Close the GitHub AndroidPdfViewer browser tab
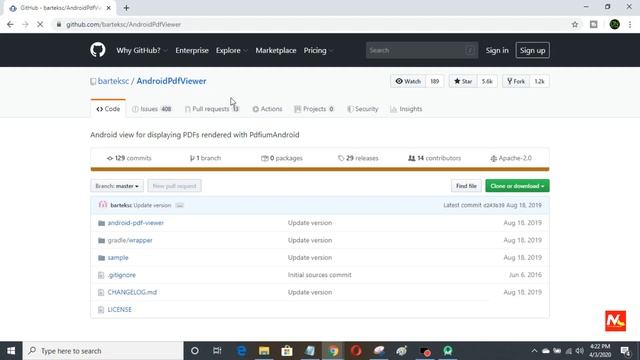This screenshot has height=360, width=640. (x=109, y=8)
